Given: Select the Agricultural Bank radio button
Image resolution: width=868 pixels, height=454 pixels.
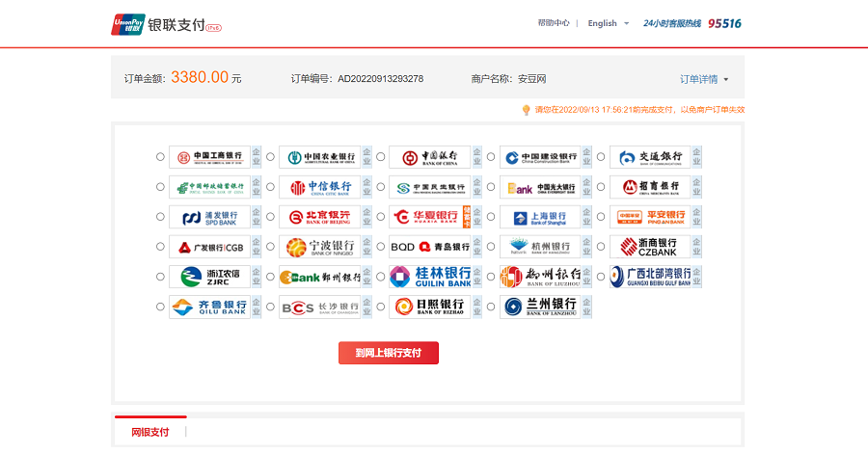Looking at the screenshot, I should [x=271, y=157].
